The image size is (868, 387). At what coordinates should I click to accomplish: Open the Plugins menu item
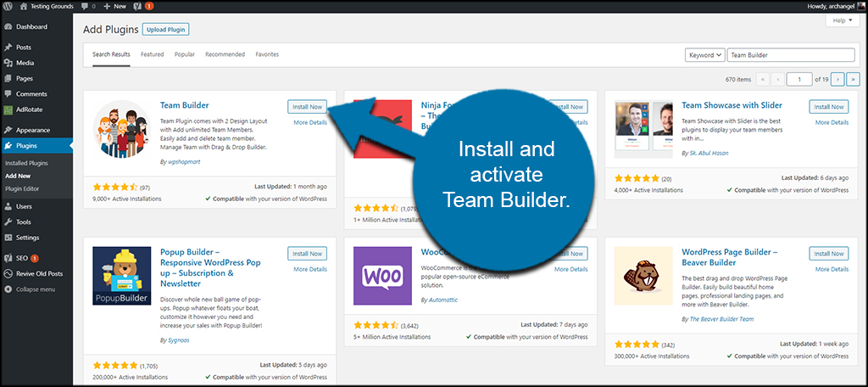pyautogui.click(x=36, y=146)
